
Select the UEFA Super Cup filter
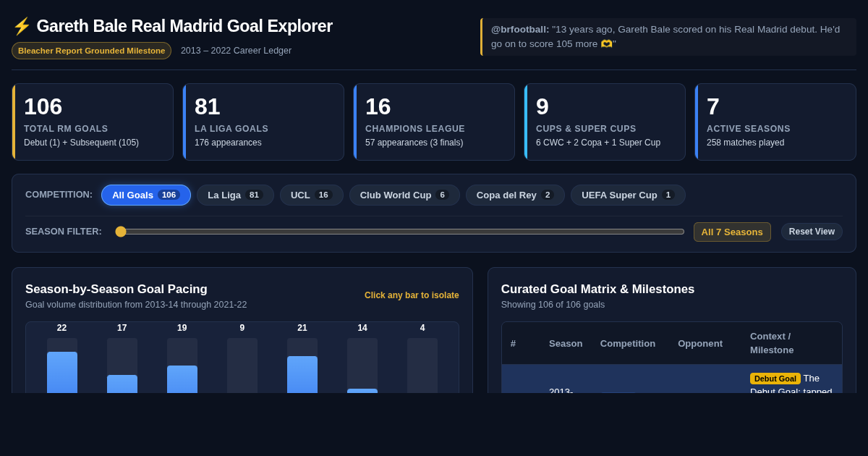click(x=628, y=195)
